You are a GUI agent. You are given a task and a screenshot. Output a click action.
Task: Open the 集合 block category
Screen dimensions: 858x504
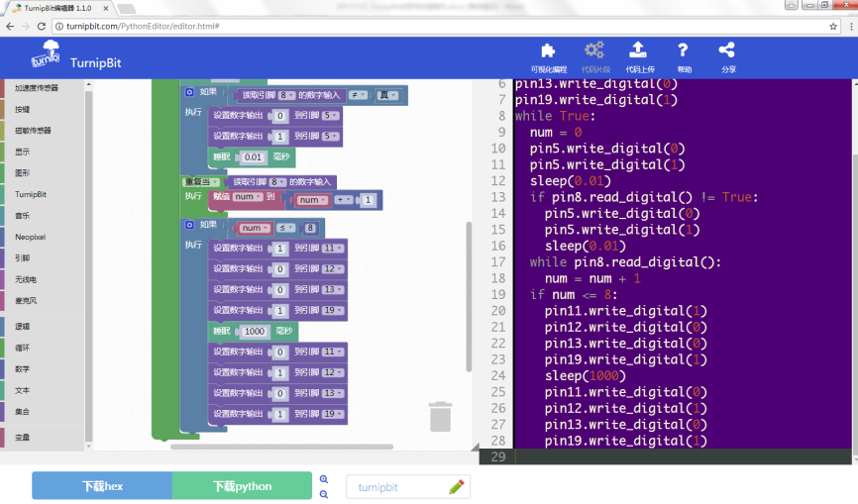click(23, 412)
